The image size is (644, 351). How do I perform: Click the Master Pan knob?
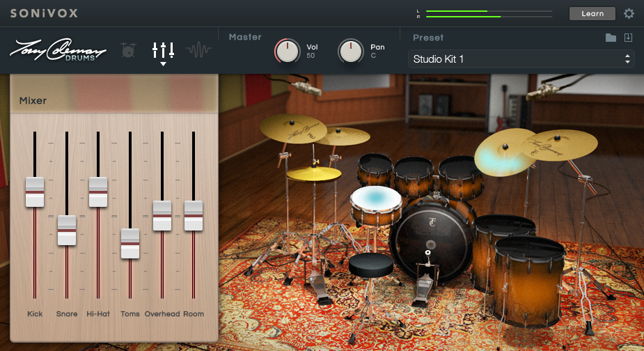point(350,52)
